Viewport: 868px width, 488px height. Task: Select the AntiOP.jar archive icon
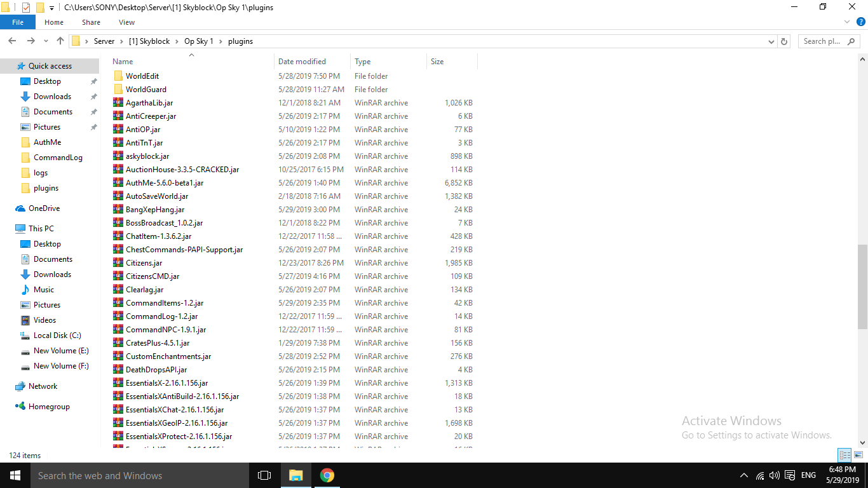[118, 130]
